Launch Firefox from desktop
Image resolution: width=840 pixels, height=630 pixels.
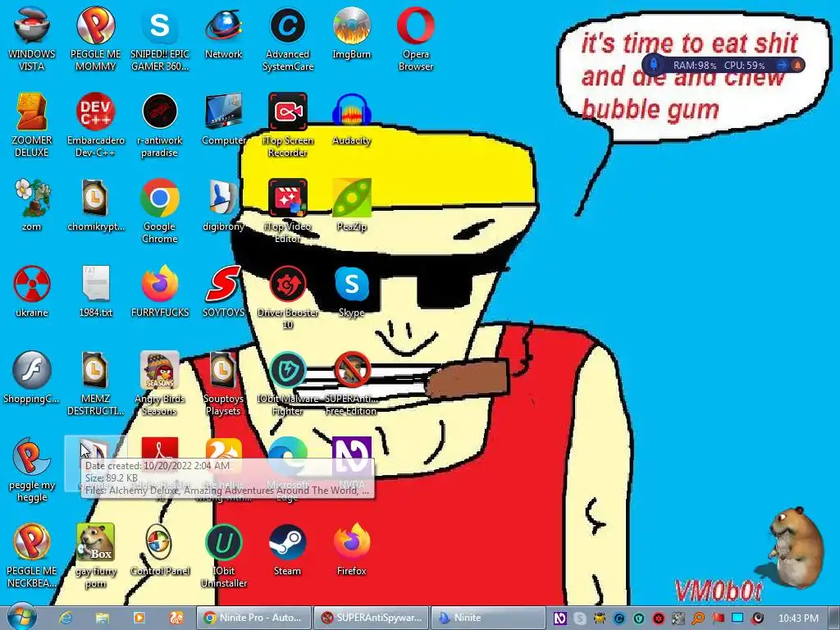[x=351, y=550]
